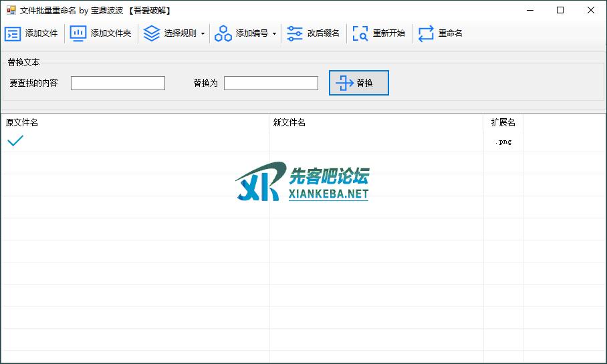The height and width of the screenshot is (364, 607).
Task: Click the app icon in the title bar
Action: 11,10
